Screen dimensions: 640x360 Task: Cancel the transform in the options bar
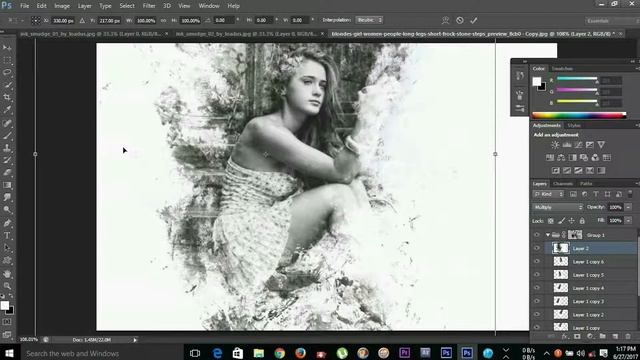click(460, 20)
